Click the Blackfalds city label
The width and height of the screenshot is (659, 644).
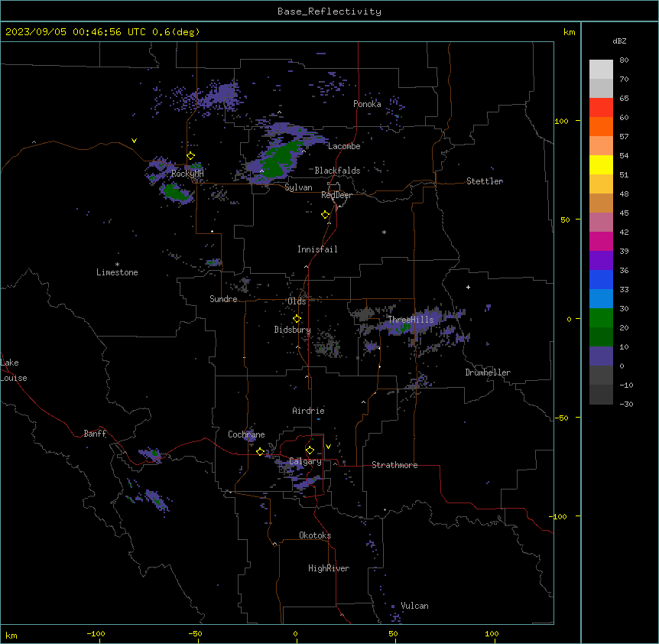point(337,171)
